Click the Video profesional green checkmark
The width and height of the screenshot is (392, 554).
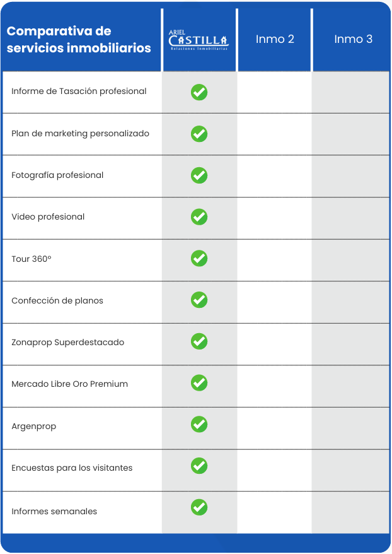coord(199,217)
